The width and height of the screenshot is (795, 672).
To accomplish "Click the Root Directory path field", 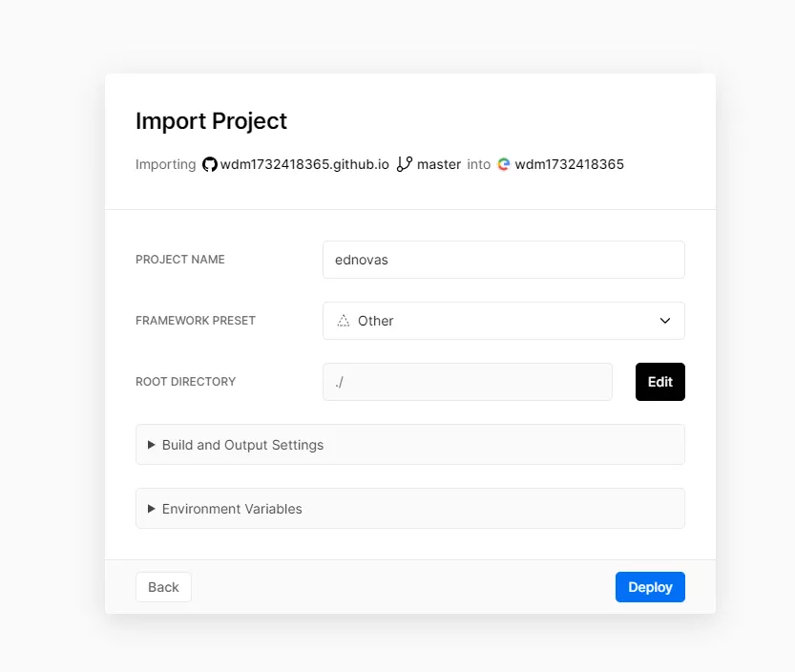I will tap(467, 382).
